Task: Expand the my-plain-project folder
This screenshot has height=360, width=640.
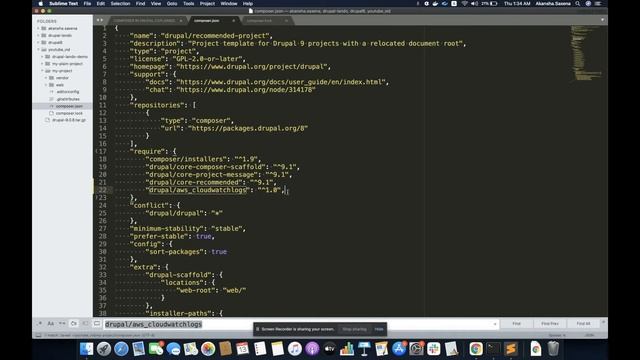Action: click(x=42, y=64)
